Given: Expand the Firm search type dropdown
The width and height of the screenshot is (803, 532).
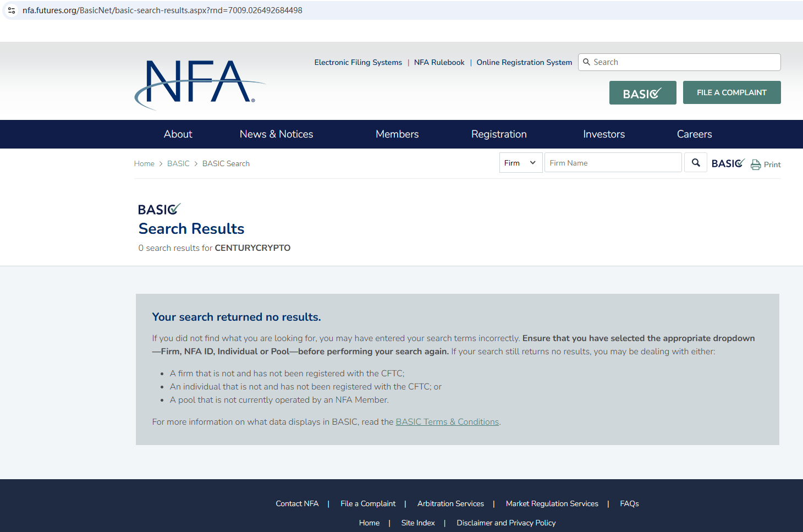Looking at the screenshot, I should (520, 163).
